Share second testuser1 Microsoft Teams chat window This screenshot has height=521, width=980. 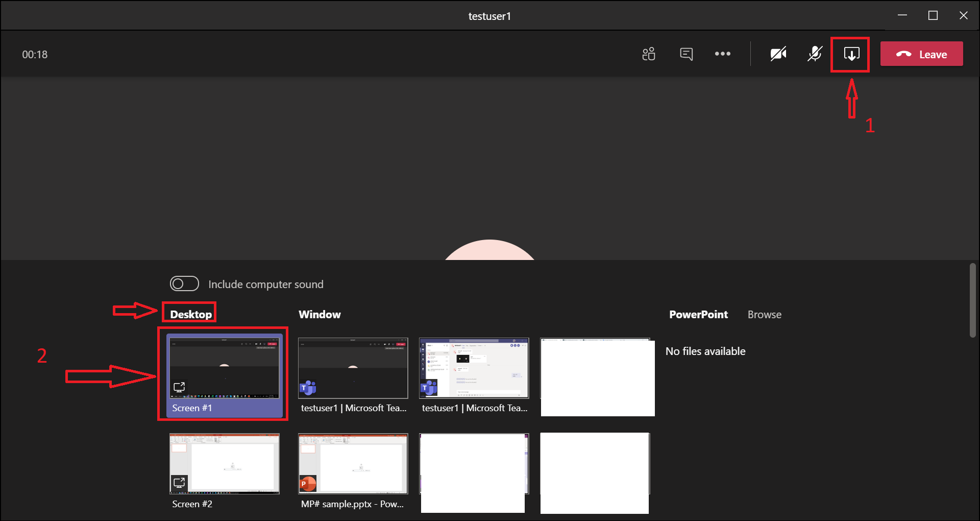474,368
